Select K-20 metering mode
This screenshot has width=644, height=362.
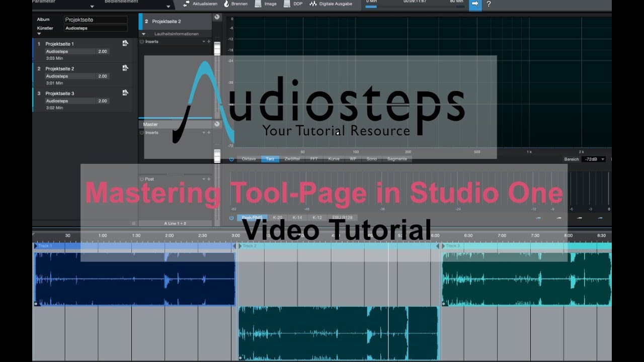[277, 218]
